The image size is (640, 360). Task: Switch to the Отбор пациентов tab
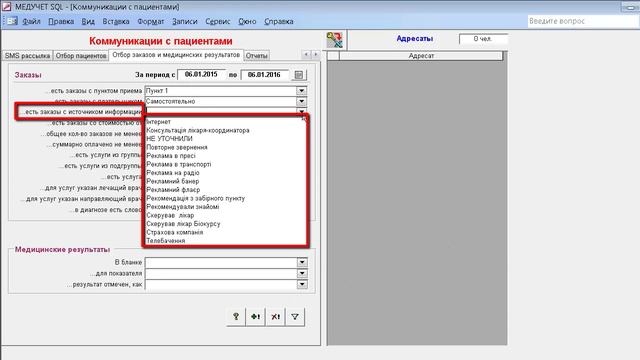pos(81,56)
